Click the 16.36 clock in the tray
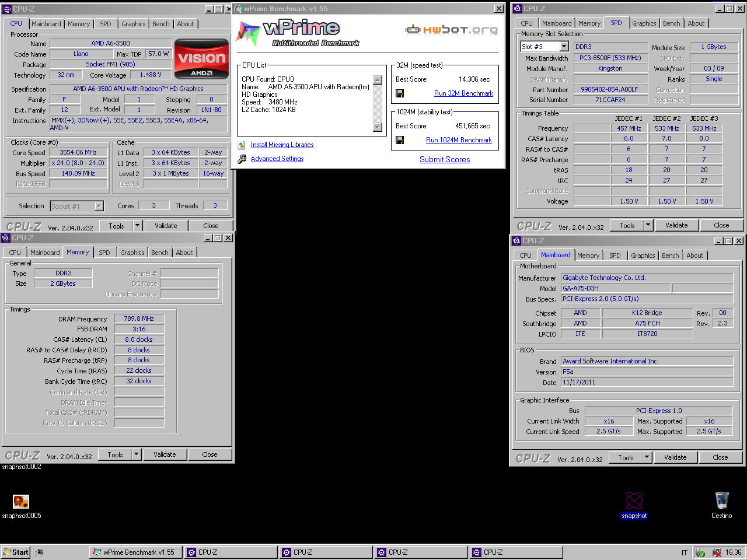This screenshot has width=747, height=560. pyautogui.click(x=733, y=552)
